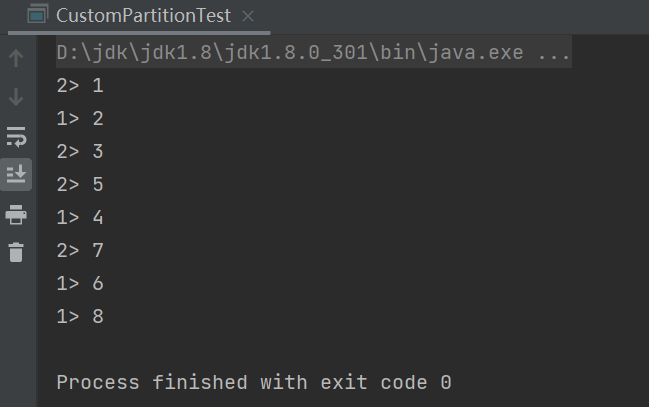This screenshot has height=407, width=649.
Task: Click the down stack trace arrow
Action: (16, 97)
